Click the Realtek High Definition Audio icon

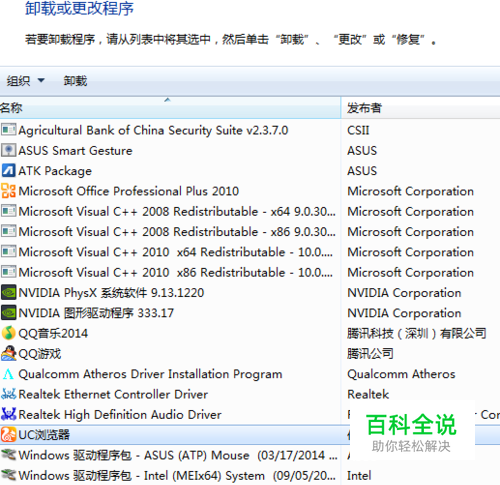[8, 414]
